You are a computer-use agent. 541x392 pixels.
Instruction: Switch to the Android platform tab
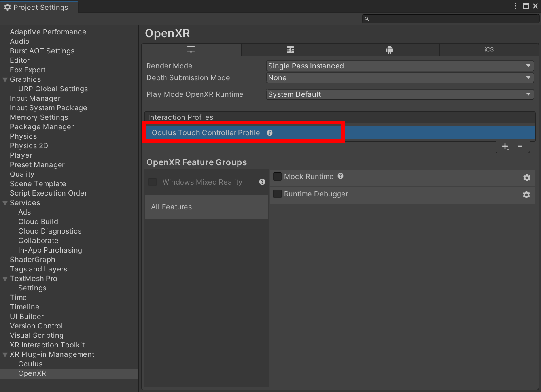(390, 50)
